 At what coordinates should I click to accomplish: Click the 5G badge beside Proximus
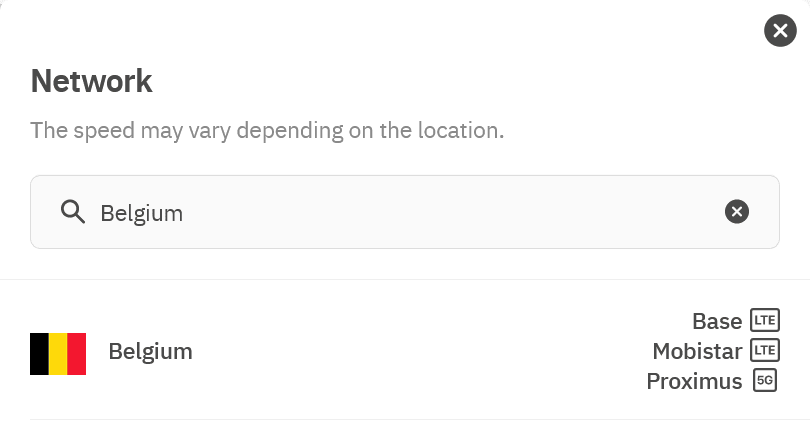pos(765,381)
